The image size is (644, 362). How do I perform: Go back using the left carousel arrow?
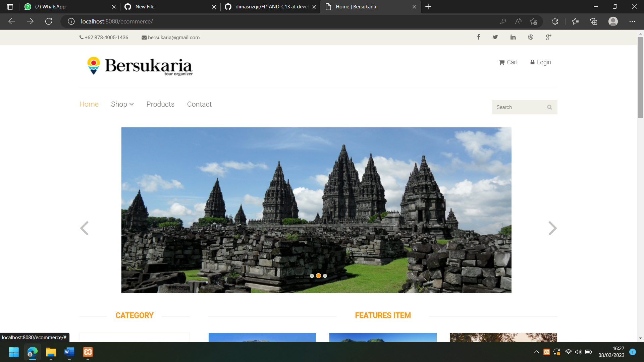pyautogui.click(x=85, y=228)
